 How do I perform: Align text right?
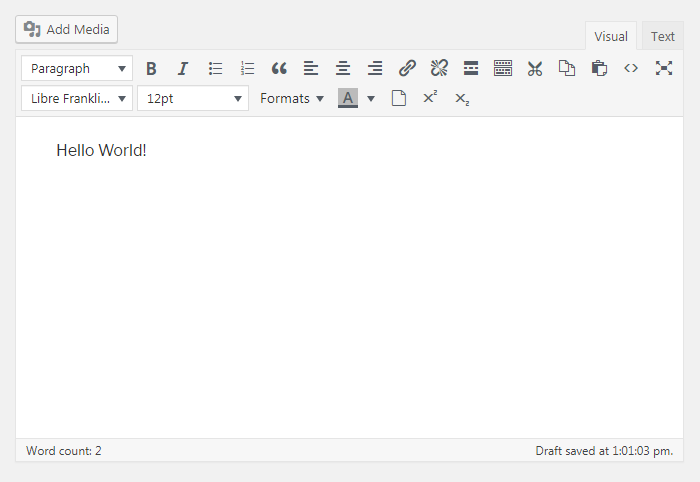coord(375,68)
